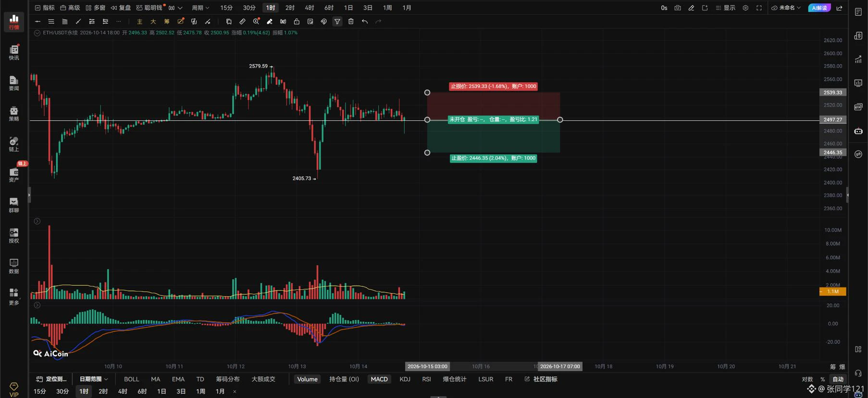868x398 pixels.
Task: Collapse the MACD pane circle arrow
Action: coord(37,305)
